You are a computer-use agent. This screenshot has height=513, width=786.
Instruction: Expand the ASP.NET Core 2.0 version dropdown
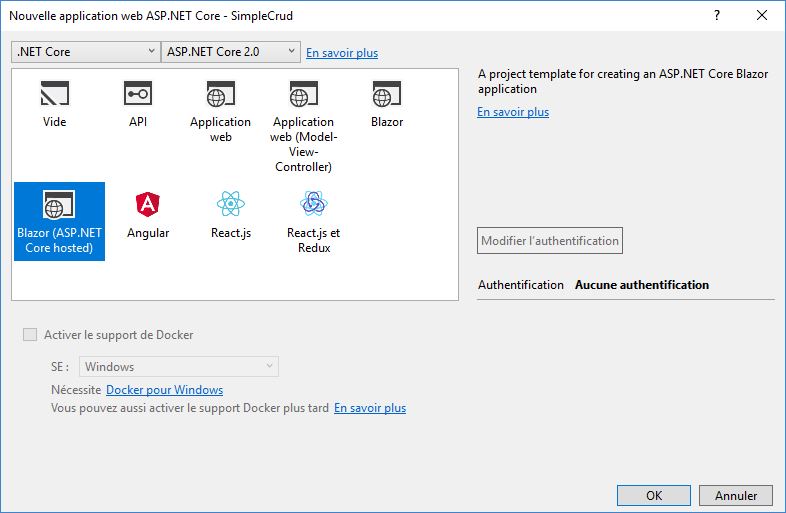231,52
